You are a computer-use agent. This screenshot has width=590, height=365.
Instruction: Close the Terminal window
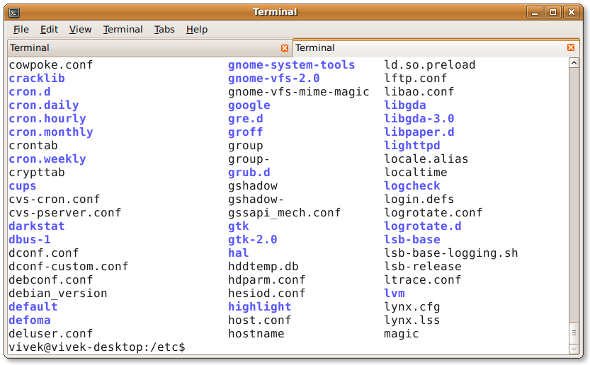(571, 12)
